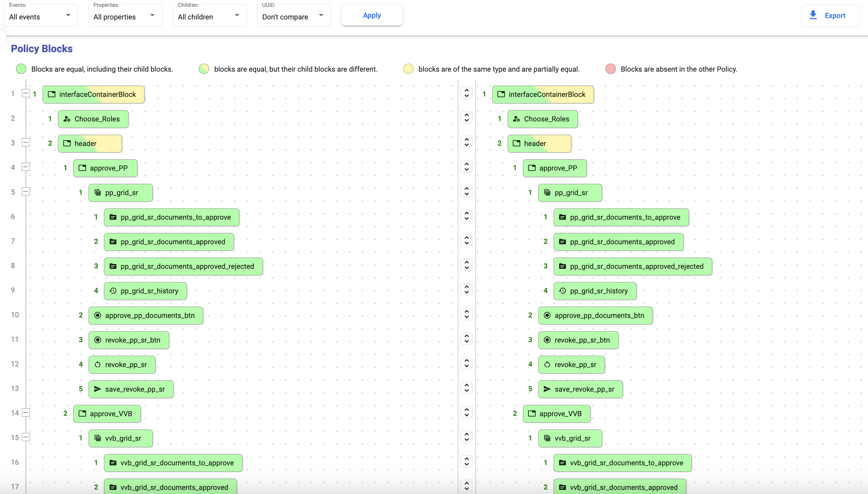868x494 pixels.
Task: Click the Apply button
Action: pyautogui.click(x=372, y=15)
